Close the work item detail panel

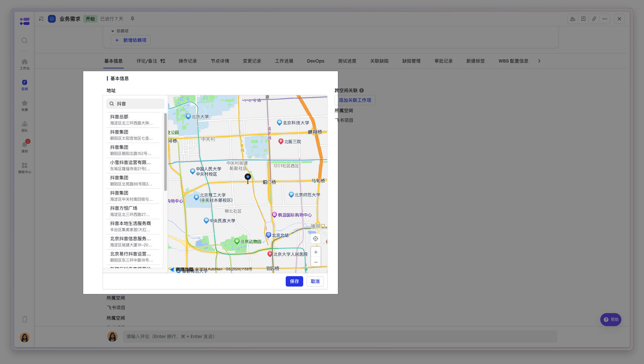tap(619, 19)
